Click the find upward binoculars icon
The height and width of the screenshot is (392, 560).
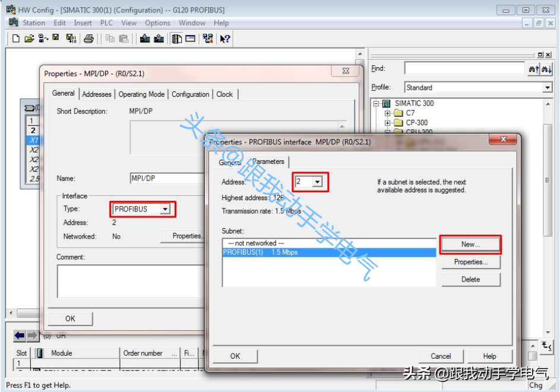click(533, 69)
